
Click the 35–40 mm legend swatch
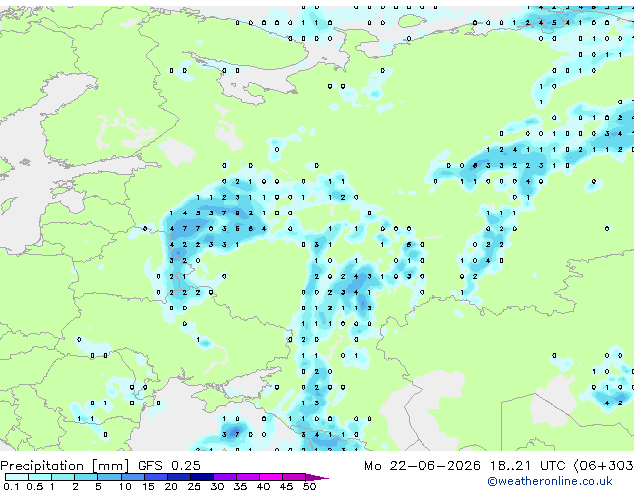click(248, 477)
